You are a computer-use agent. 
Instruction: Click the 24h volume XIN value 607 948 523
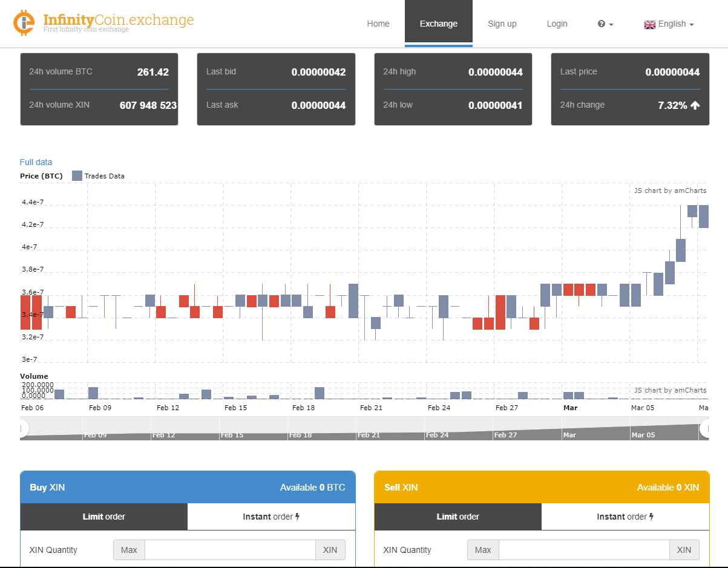click(x=148, y=105)
